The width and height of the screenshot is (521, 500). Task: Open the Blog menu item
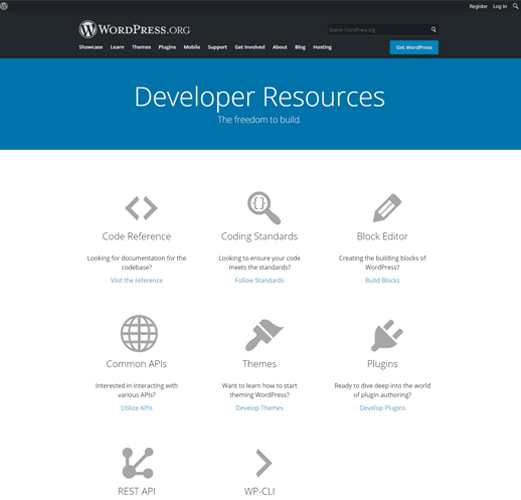[300, 47]
